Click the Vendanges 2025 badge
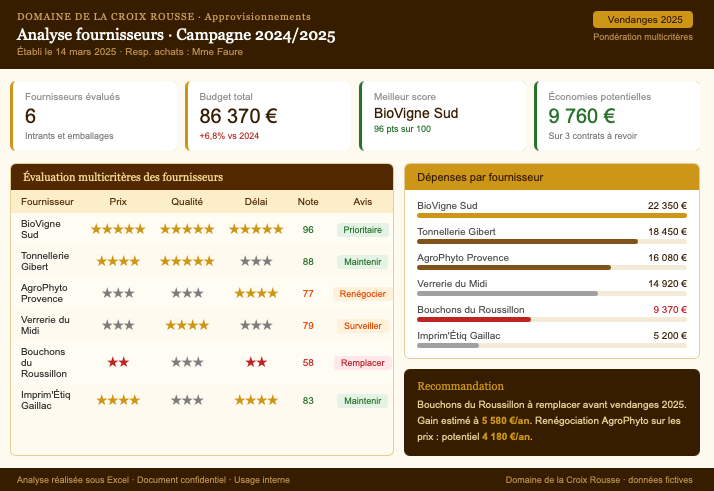The height and width of the screenshot is (491, 714). [x=643, y=20]
